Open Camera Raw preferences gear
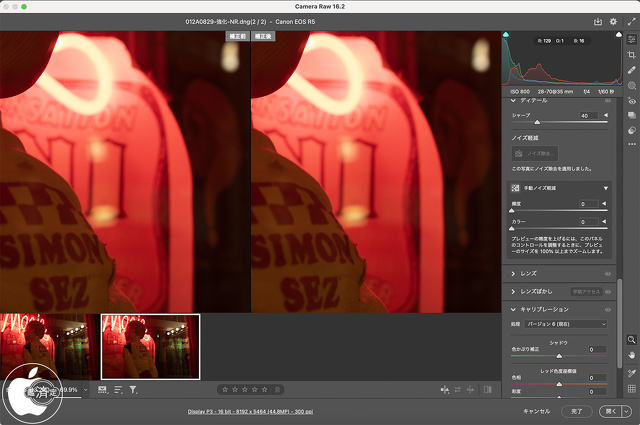Image resolution: width=640 pixels, height=425 pixels. click(x=613, y=21)
